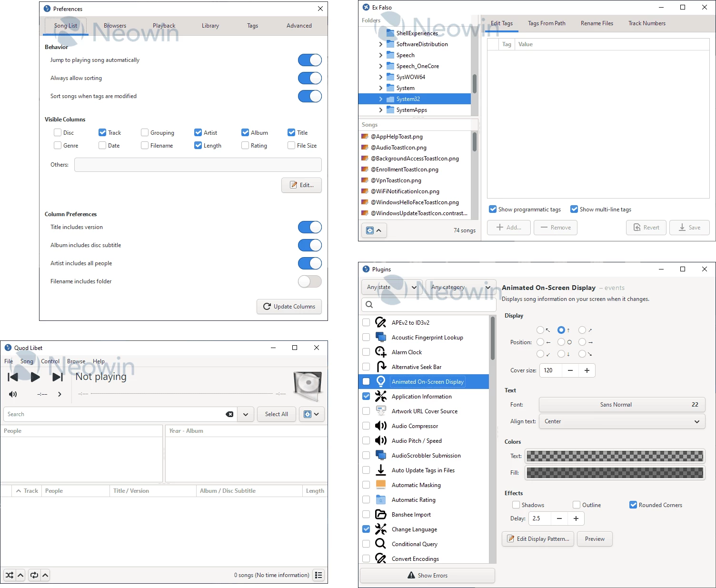This screenshot has width=716, height=588.
Task: Click the Application Information tools icon
Action: pyautogui.click(x=380, y=396)
